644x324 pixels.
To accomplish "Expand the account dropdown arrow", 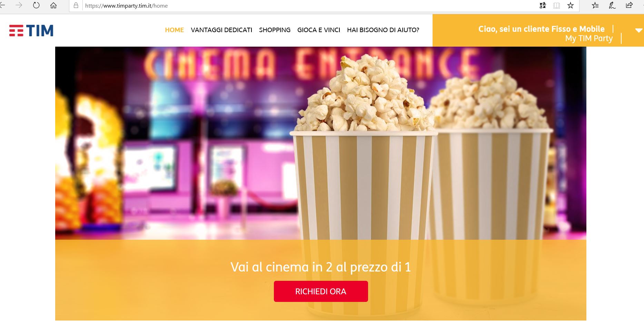I will 638,30.
